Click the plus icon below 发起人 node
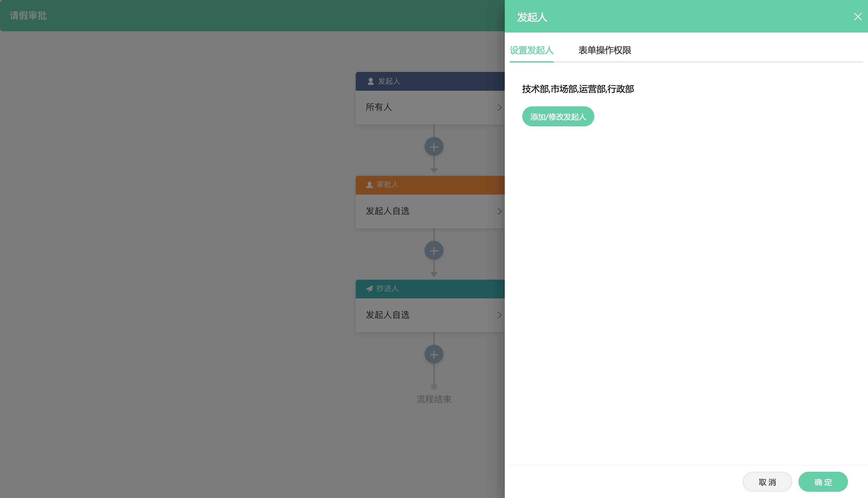The image size is (868, 498). [434, 147]
